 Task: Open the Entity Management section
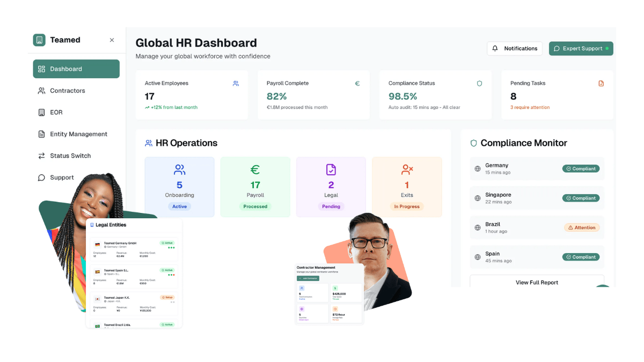click(78, 134)
